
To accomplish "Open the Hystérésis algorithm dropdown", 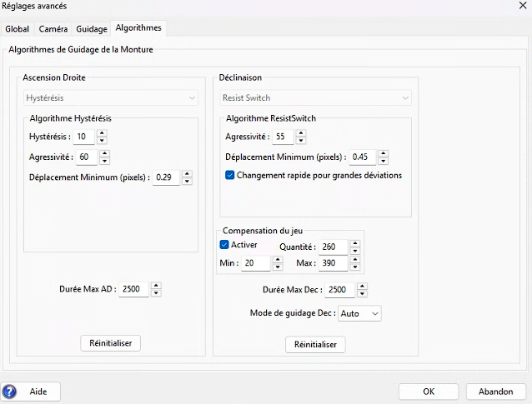I will (111, 98).
